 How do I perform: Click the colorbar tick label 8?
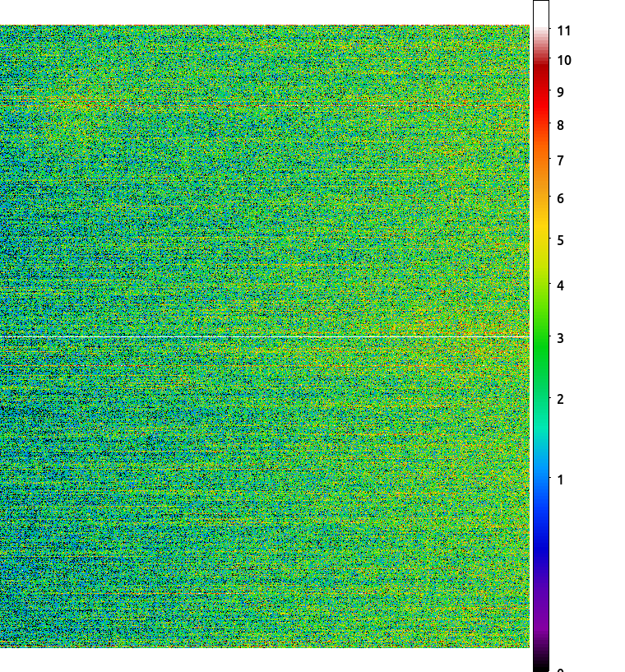(x=560, y=126)
